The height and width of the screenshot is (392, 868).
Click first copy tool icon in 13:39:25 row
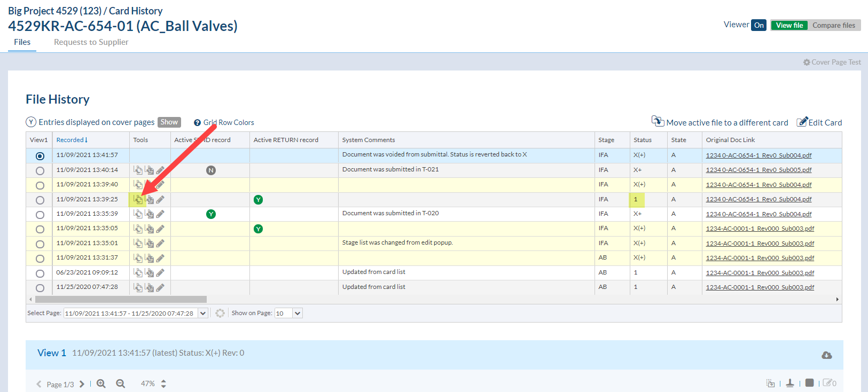pos(138,199)
